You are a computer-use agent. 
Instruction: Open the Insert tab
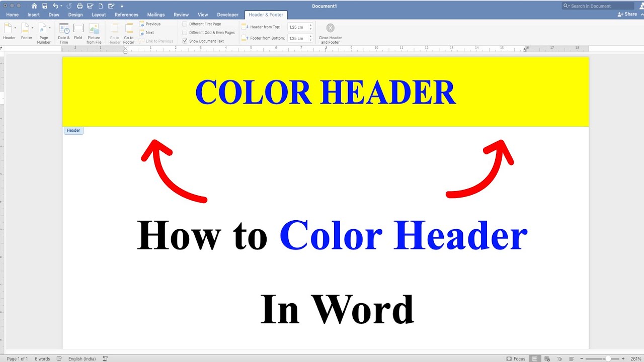(x=34, y=15)
